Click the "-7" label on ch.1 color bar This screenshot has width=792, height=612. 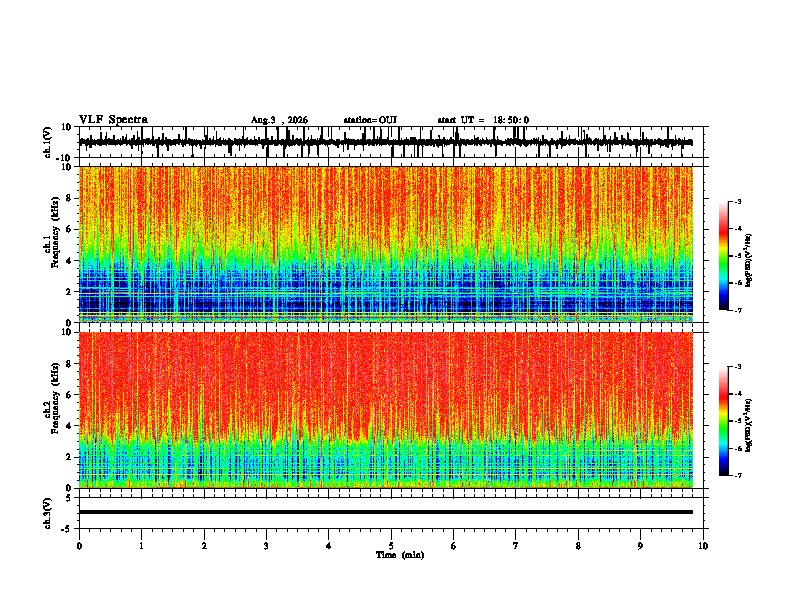pyautogui.click(x=737, y=310)
